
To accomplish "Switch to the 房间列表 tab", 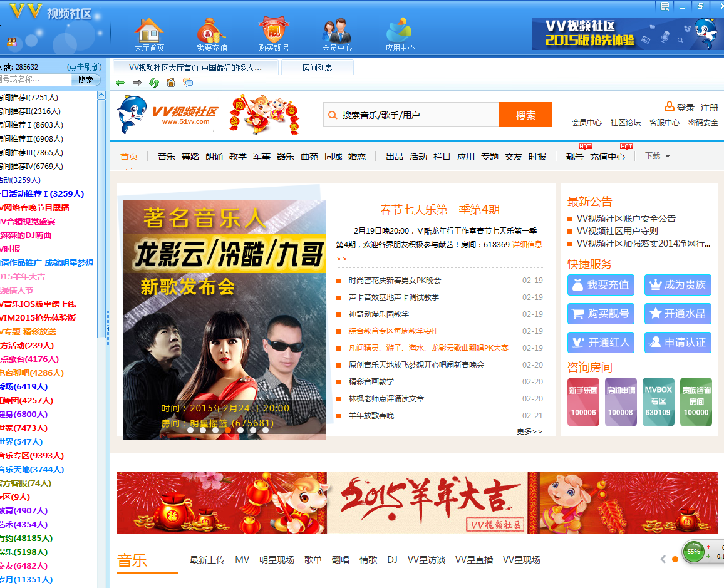I will pos(317,68).
